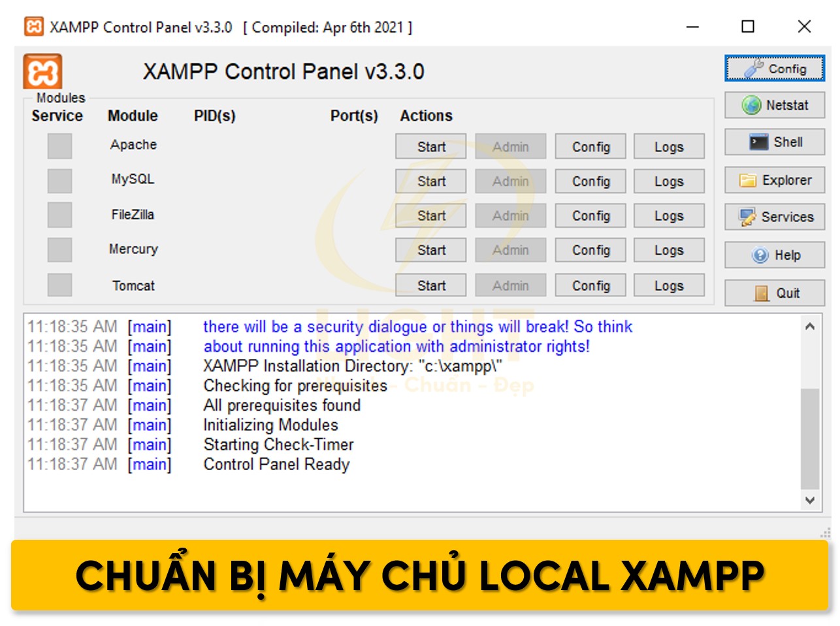Viewport: 840px width, 626px height.
Task: Start the Mercury module
Action: (x=431, y=250)
